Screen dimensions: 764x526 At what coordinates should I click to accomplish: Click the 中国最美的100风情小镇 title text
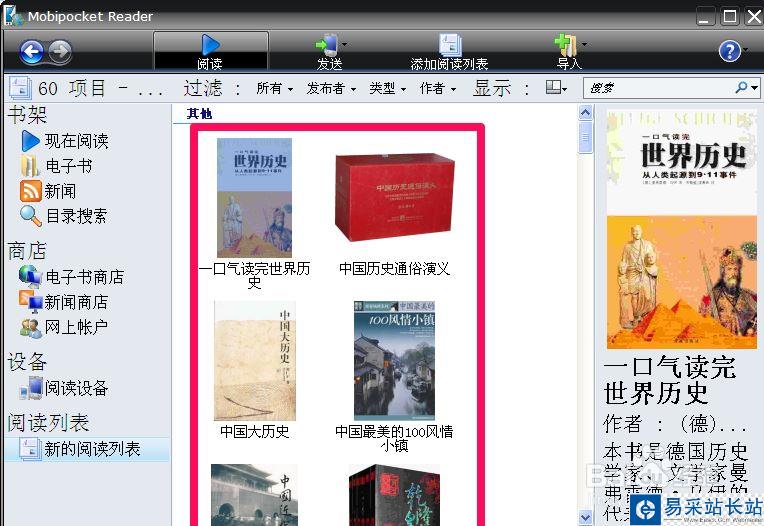394,438
